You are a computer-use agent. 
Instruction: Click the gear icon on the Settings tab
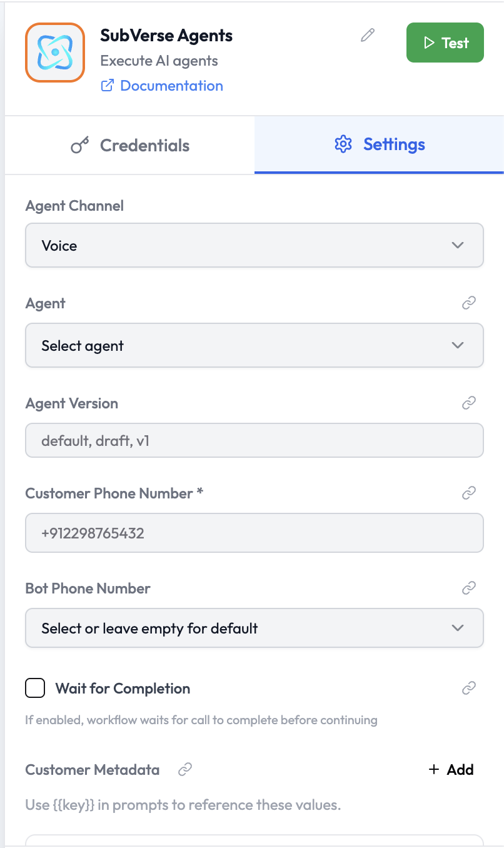[x=343, y=144]
